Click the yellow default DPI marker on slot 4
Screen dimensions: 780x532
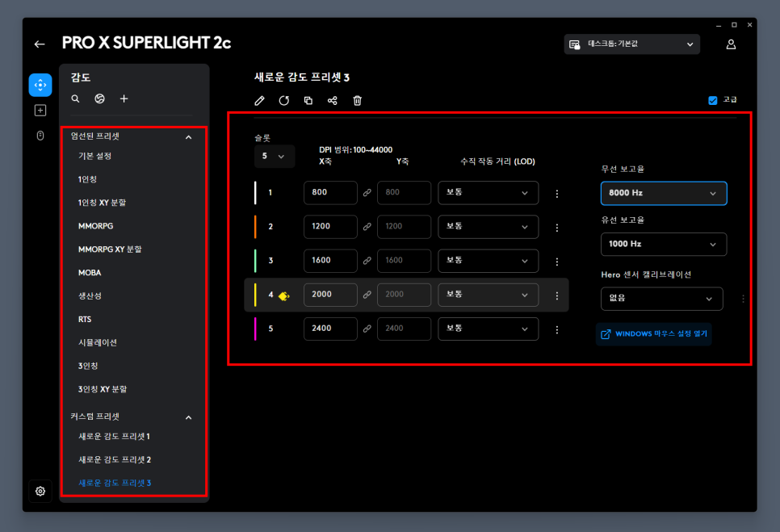[x=284, y=296]
